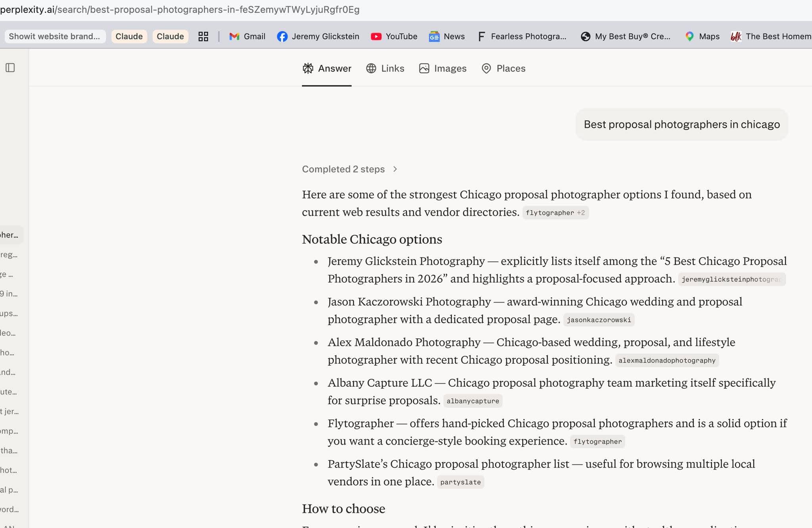This screenshot has width=812, height=528.
Task: Expand the flytographer +2 sources chip
Action: click(x=555, y=213)
